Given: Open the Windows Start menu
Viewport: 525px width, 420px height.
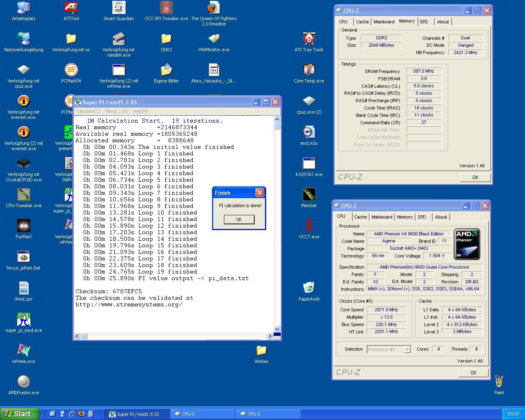Looking at the screenshot, I should click(20, 414).
